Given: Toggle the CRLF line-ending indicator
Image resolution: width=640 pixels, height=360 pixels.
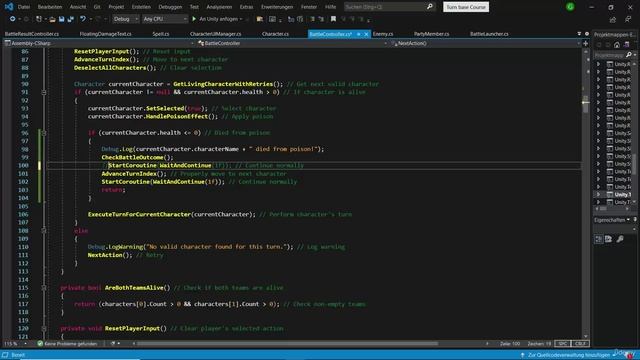Looking at the screenshot, I should [x=580, y=344].
